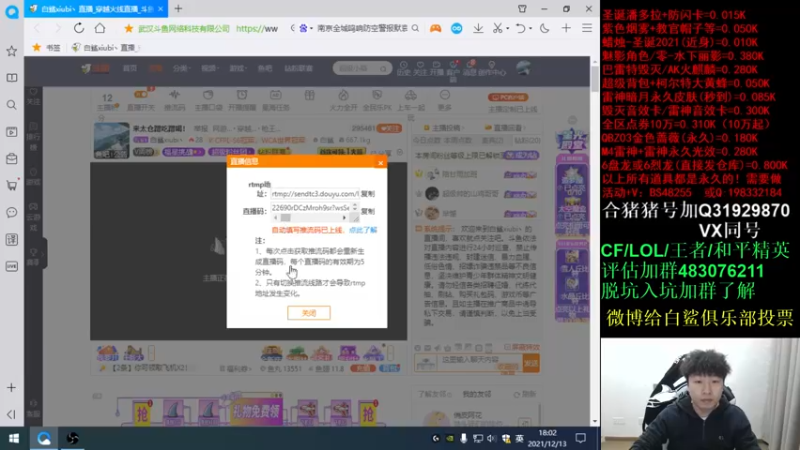
Task: Open browser favorites star in left sidebar
Action: pyautogui.click(x=11, y=51)
